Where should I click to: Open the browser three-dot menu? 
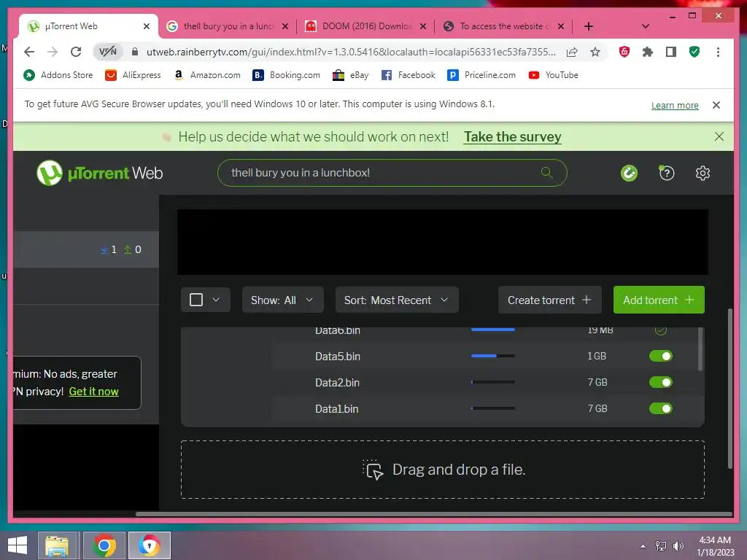(x=718, y=52)
